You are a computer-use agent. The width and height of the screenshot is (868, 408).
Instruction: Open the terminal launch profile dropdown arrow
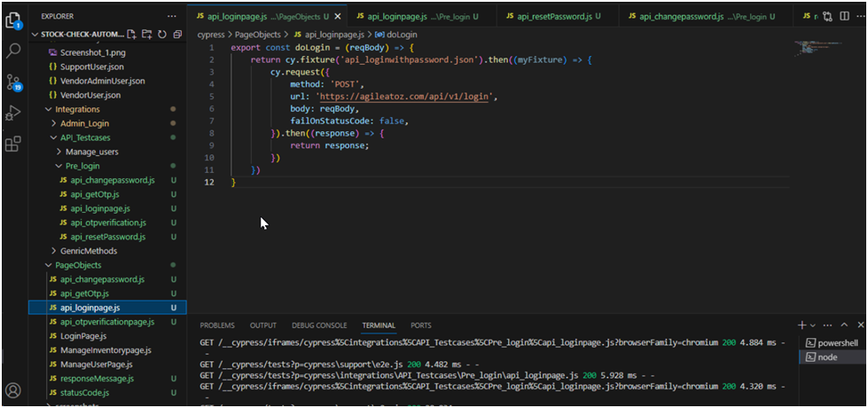pos(813,326)
